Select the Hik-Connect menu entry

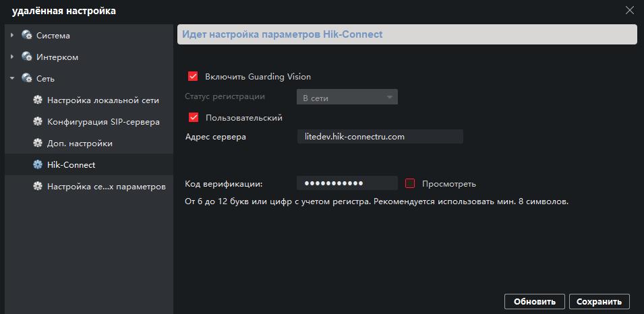click(71, 165)
